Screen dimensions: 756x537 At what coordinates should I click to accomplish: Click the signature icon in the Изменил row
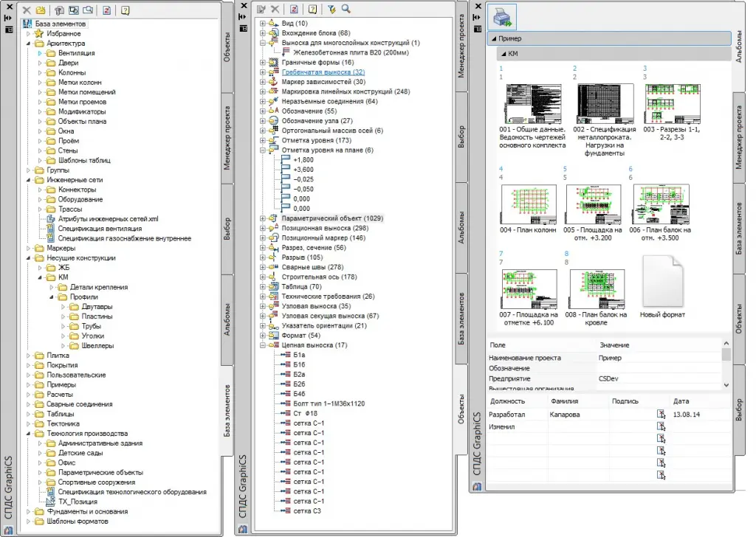[661, 426]
